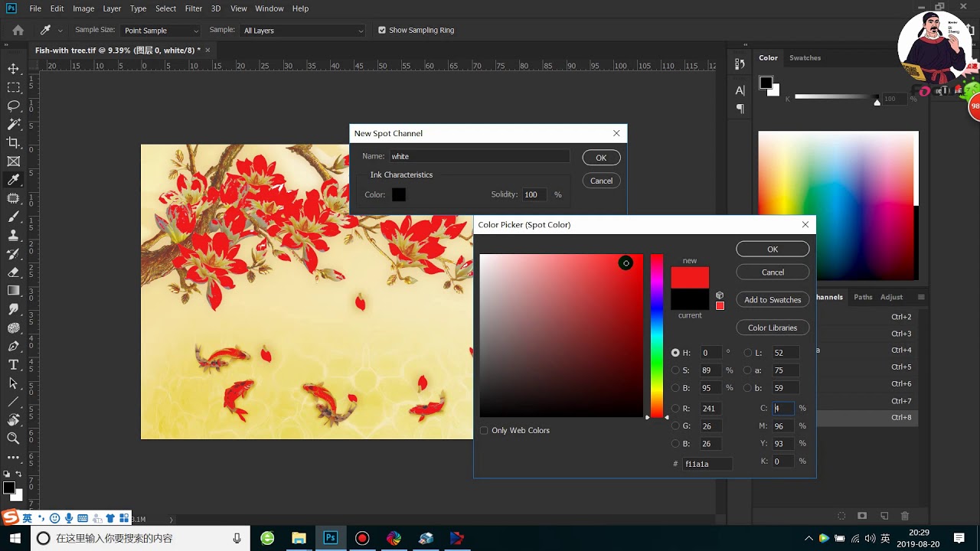
Task: Select the Eraser tool
Action: pos(13,272)
